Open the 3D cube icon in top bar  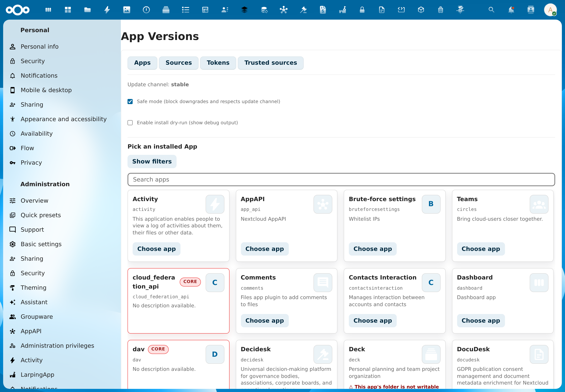click(x=421, y=10)
